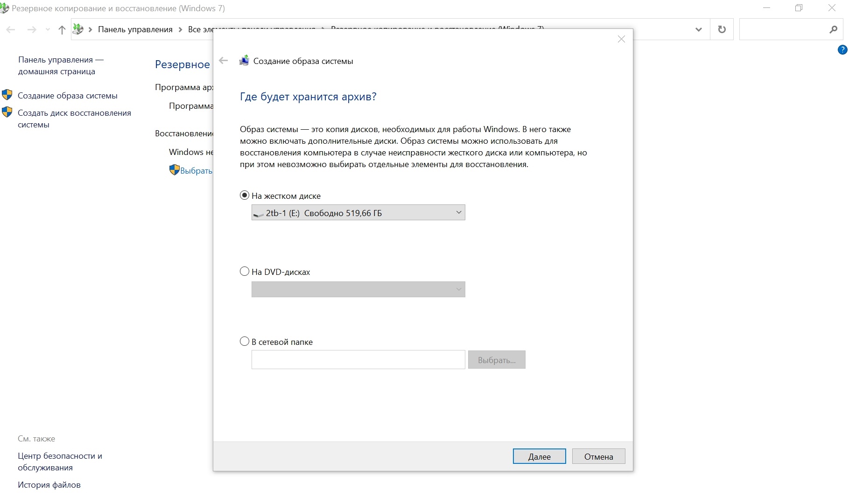Open the 2tb-1 (E:) drive dropdown
Screen dimensions: 849x504
358,213
